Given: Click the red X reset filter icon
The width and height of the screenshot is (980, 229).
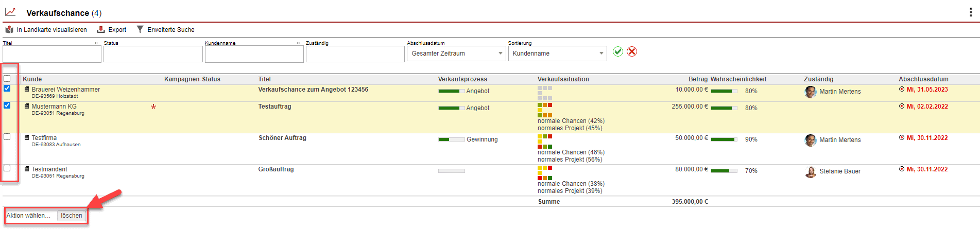Looking at the screenshot, I should [632, 51].
